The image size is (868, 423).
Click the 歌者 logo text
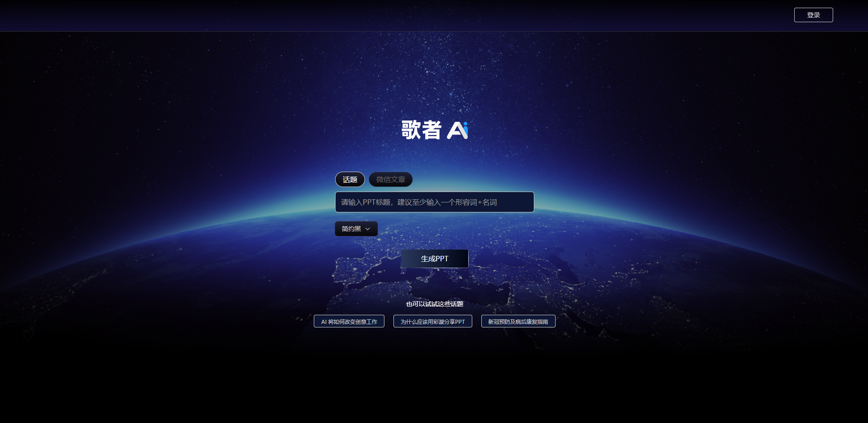[421, 130]
